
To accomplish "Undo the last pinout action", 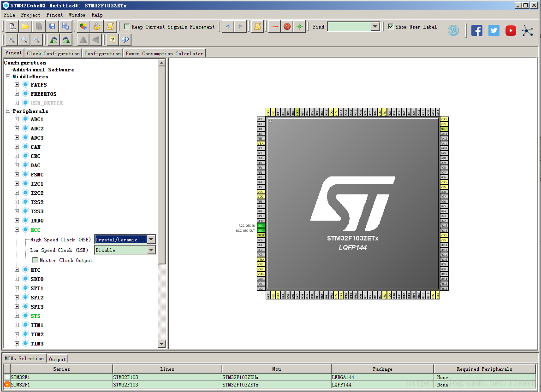I will (228, 27).
